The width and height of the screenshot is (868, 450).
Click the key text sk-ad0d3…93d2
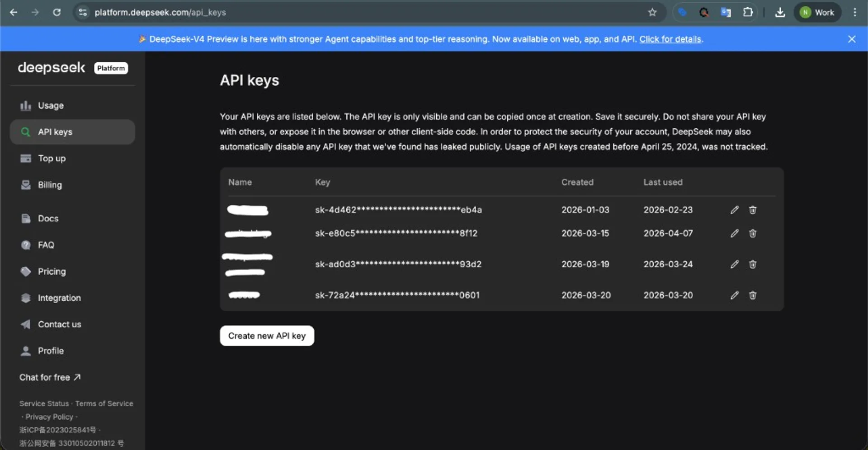coord(398,264)
